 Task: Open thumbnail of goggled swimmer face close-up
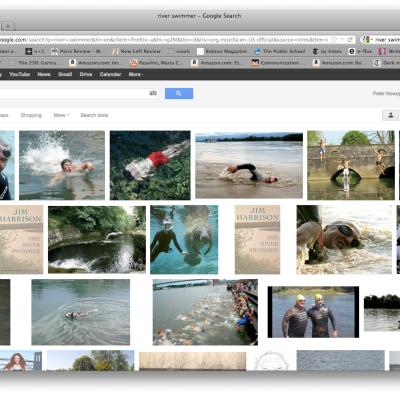click(344, 239)
